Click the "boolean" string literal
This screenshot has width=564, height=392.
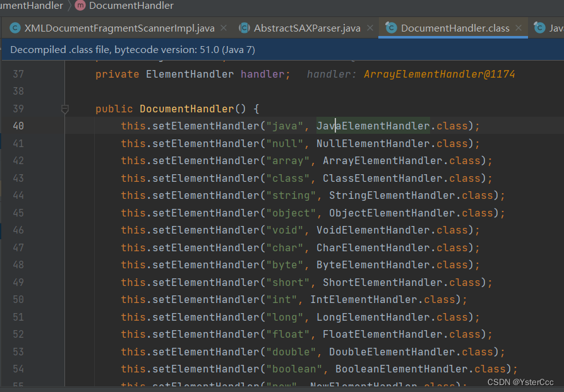[x=294, y=369]
